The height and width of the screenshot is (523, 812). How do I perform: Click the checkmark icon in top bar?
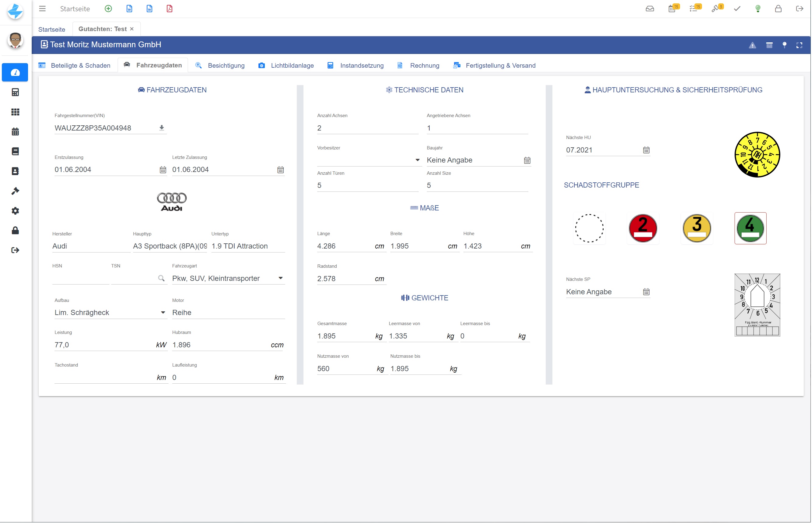click(737, 9)
